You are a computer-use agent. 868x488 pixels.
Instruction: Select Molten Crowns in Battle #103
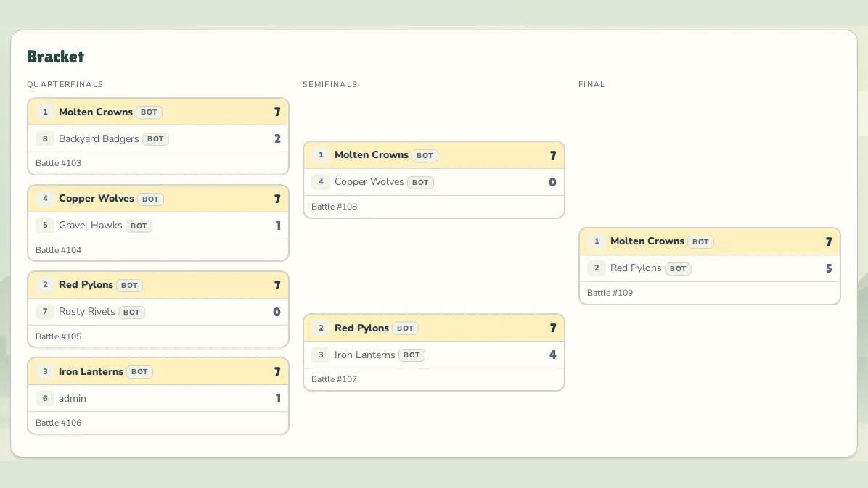(157, 112)
